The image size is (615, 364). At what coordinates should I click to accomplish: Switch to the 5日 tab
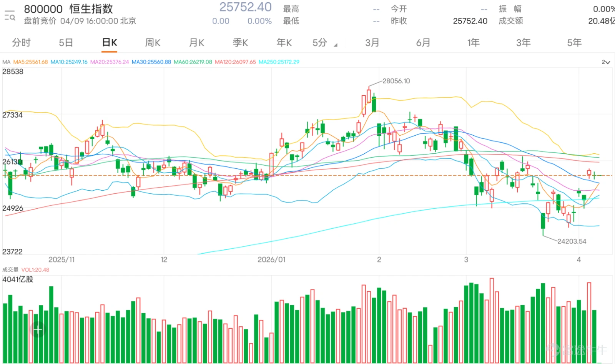(66, 42)
